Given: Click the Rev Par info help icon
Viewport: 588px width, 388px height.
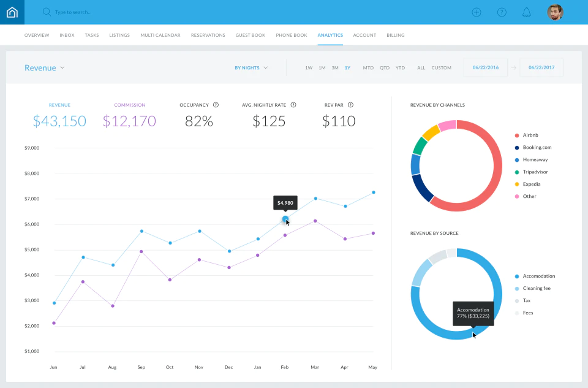Looking at the screenshot, I should click(350, 105).
